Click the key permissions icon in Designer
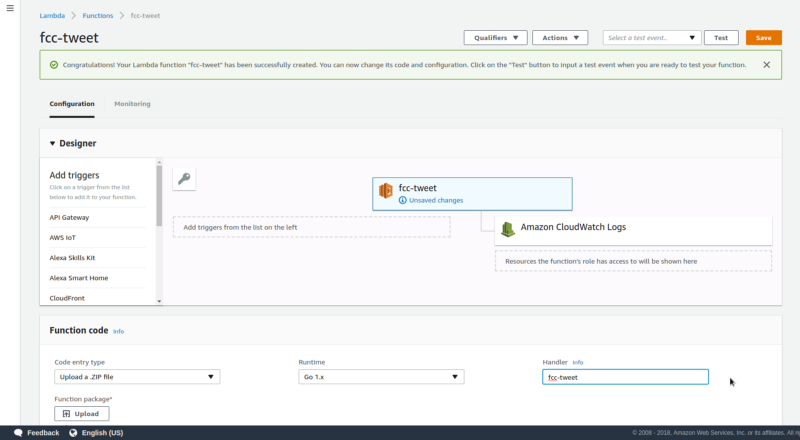800x440 pixels. [x=184, y=179]
